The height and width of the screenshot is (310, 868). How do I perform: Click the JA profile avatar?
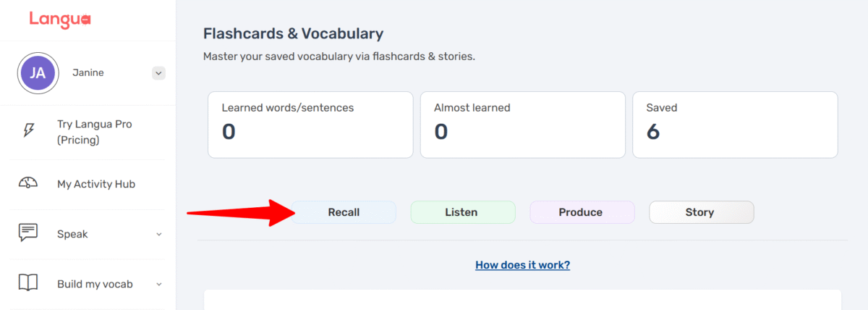[x=38, y=72]
